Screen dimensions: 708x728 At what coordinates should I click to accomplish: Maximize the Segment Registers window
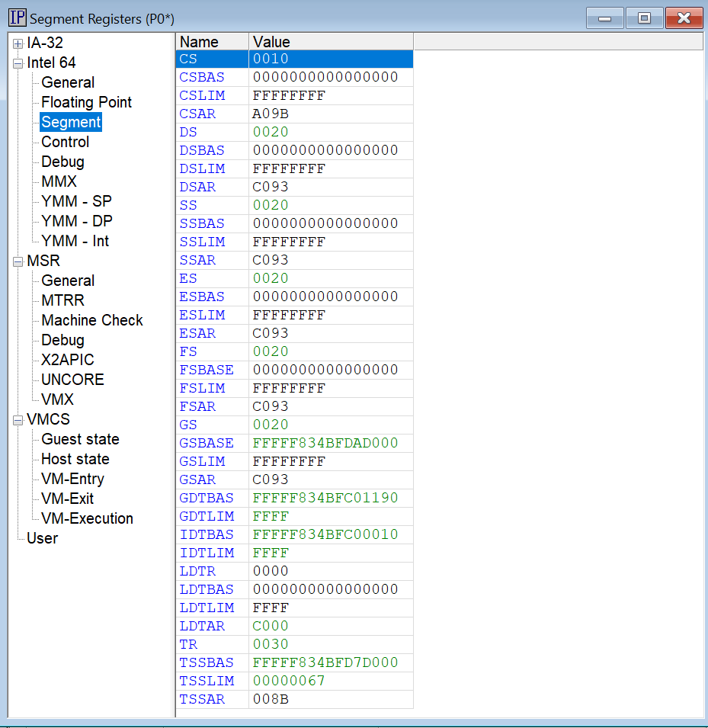pos(645,18)
